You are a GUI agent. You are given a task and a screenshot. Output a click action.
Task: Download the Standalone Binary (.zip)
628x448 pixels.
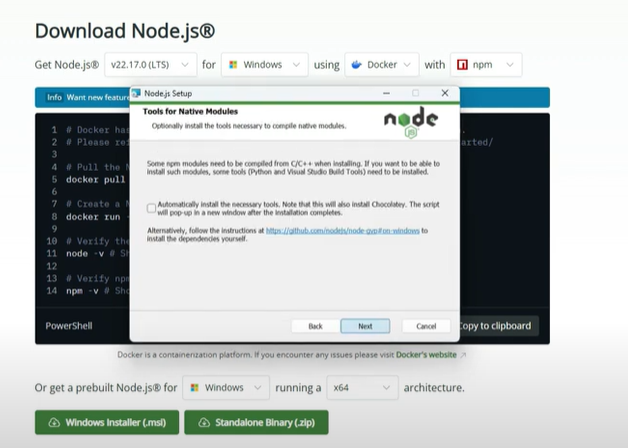click(256, 422)
